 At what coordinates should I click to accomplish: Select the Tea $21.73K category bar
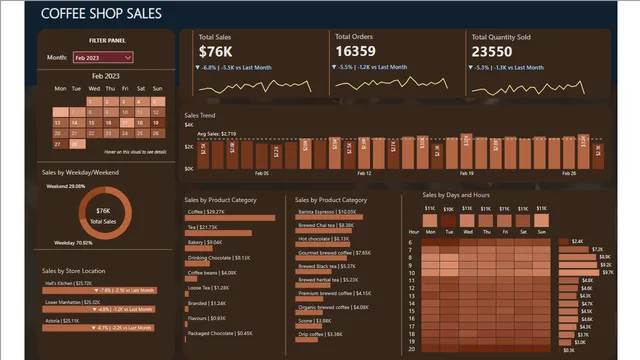coord(218,233)
